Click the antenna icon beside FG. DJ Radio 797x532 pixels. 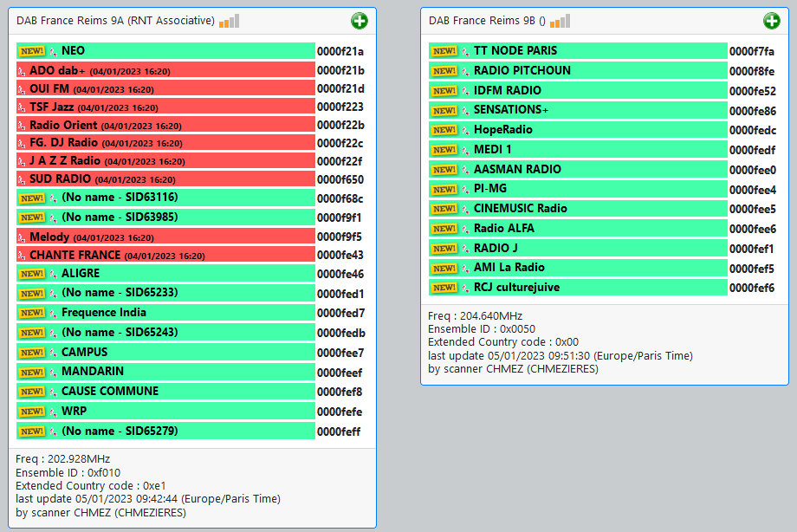[22, 144]
